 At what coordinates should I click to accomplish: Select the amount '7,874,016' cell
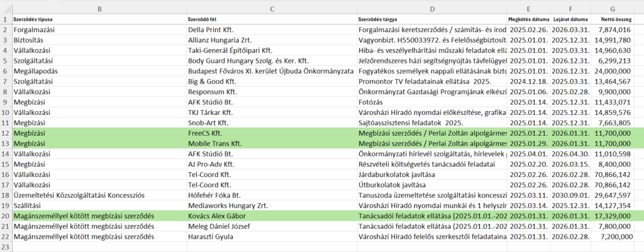(613, 30)
